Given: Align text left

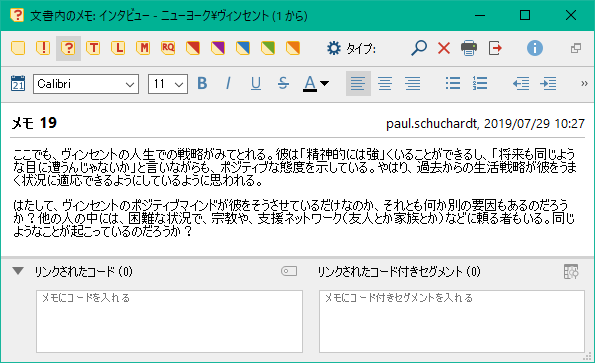Looking at the screenshot, I should [x=358, y=83].
